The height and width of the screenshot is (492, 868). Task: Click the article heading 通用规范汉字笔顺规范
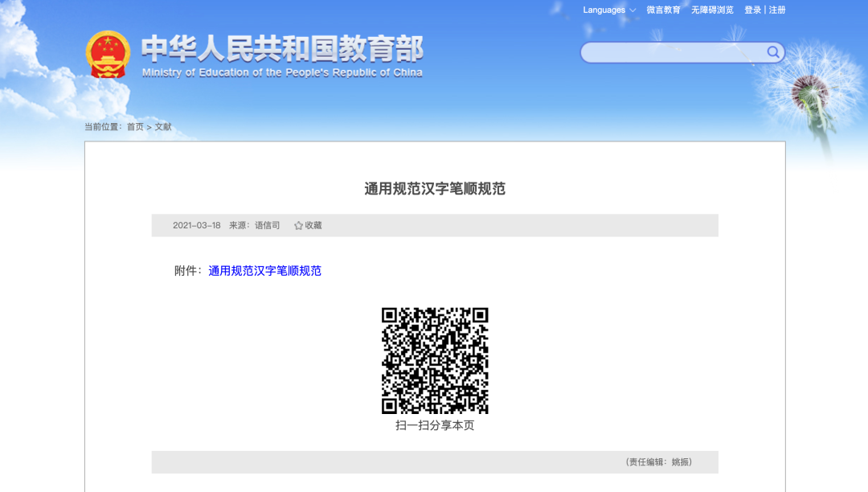point(435,189)
